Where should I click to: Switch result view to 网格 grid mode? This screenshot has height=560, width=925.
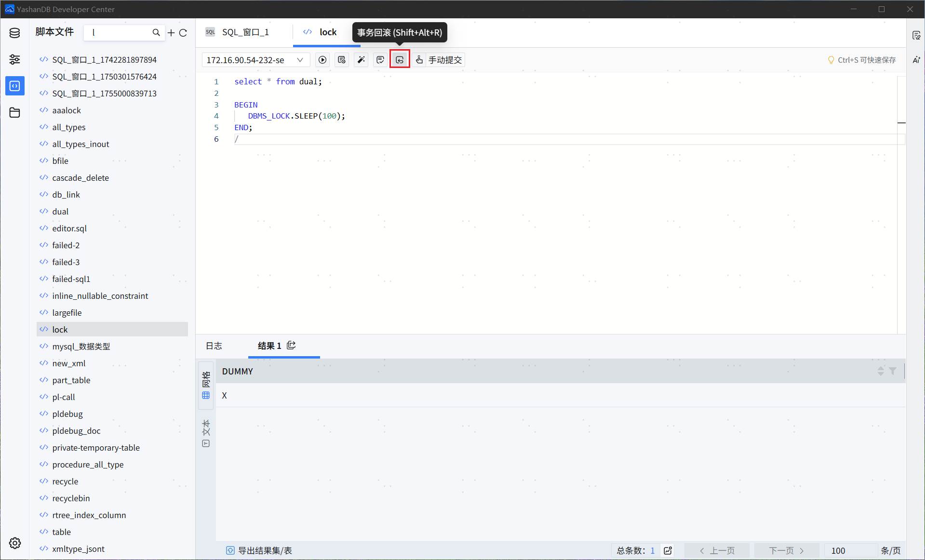coord(206,385)
